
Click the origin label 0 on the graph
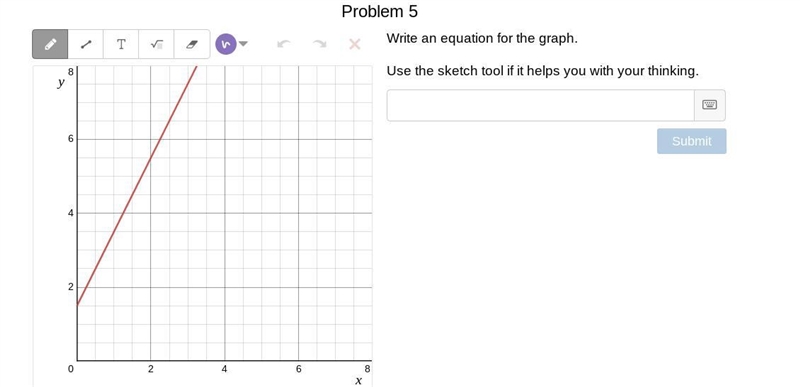click(x=71, y=369)
